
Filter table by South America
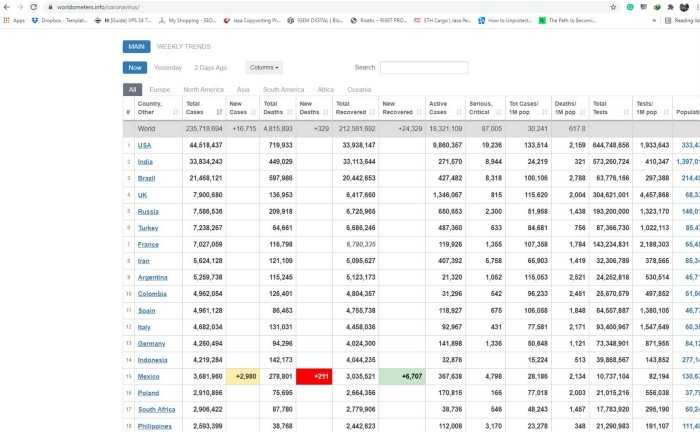click(x=283, y=90)
